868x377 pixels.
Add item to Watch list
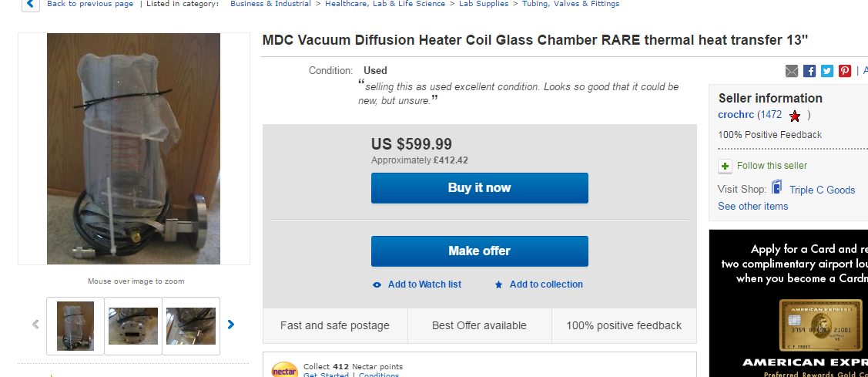pos(424,284)
